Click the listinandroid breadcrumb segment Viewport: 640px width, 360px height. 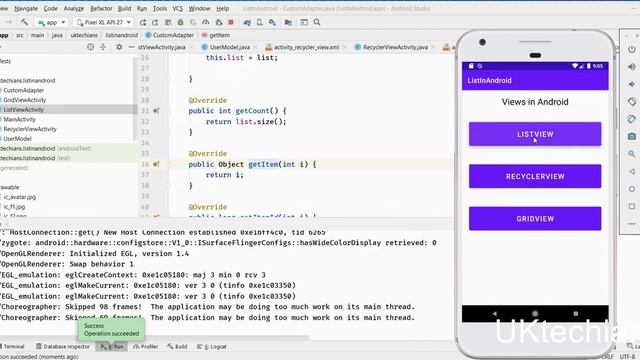point(122,35)
